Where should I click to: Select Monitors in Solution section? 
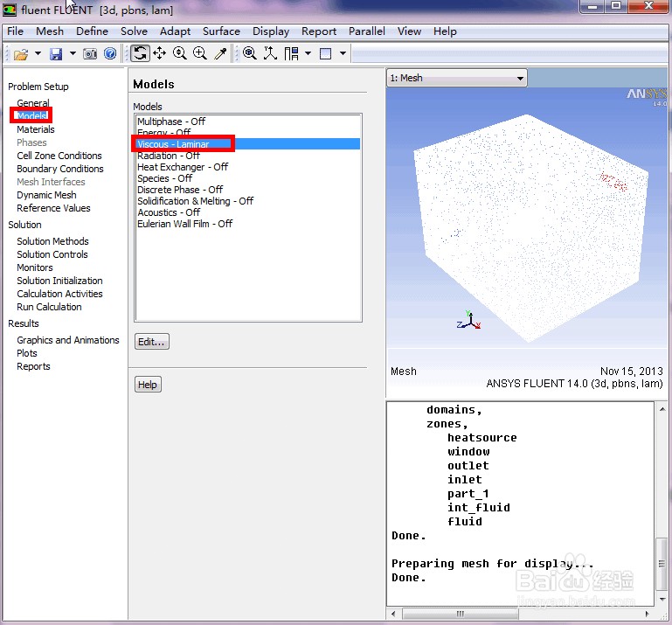click(x=35, y=267)
